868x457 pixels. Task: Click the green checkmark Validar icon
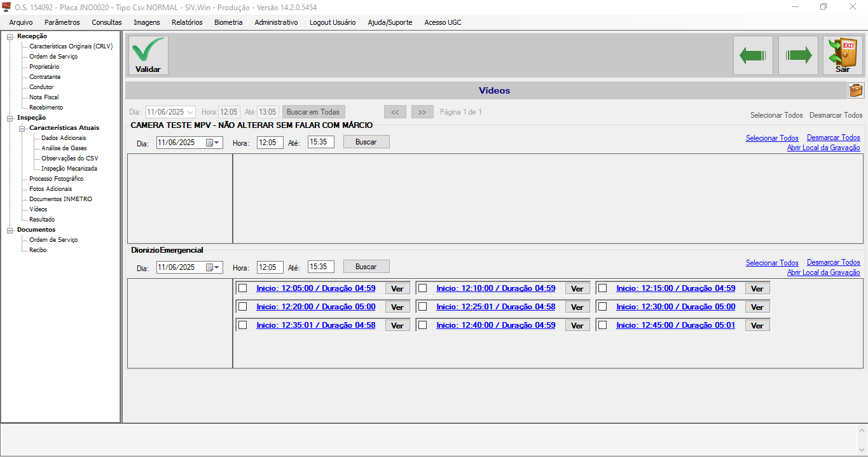148,51
